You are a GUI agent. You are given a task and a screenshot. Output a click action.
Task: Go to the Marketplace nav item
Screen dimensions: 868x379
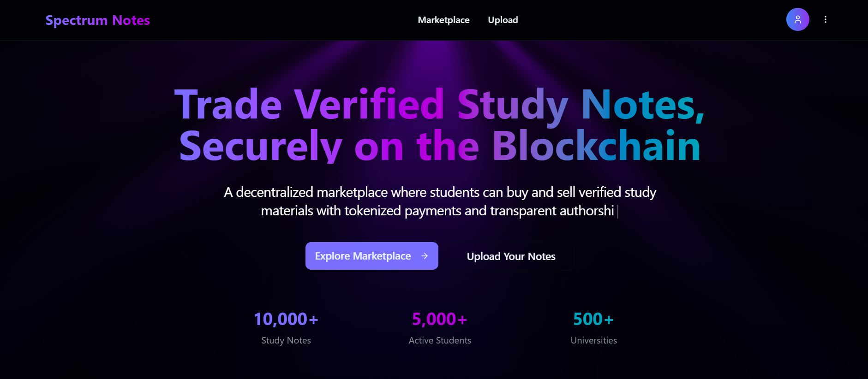(443, 20)
